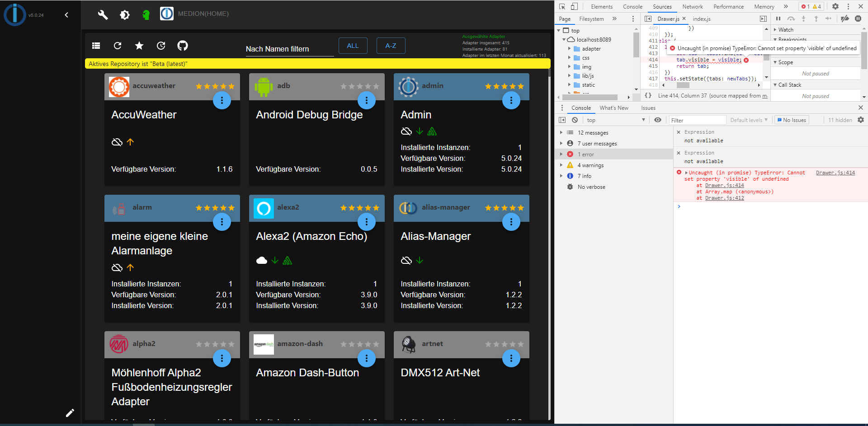This screenshot has height=426, width=868.
Task: Open the top context dropdown in console
Action: pos(616,120)
